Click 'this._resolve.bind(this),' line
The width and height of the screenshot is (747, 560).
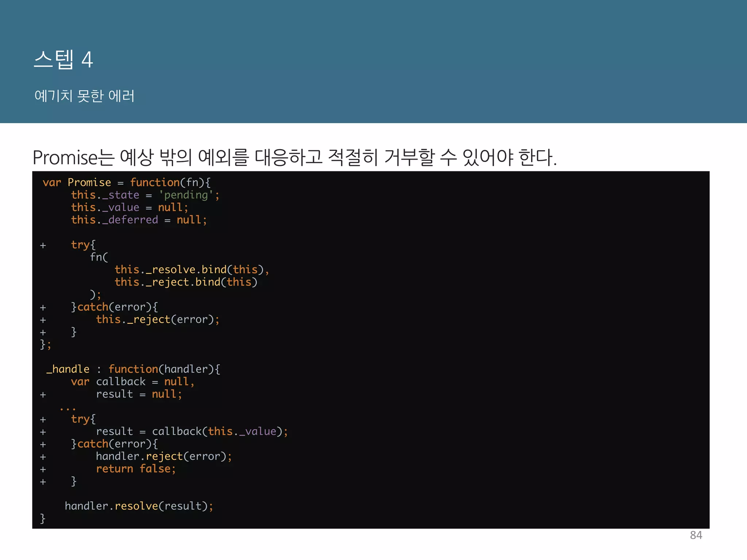click(192, 269)
